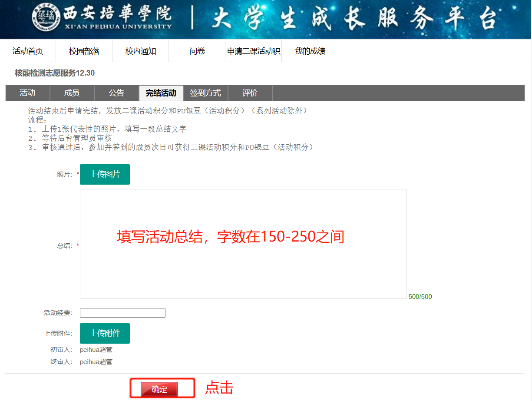
Task: Go to 校园部落 in the navigation bar
Action: [84, 51]
